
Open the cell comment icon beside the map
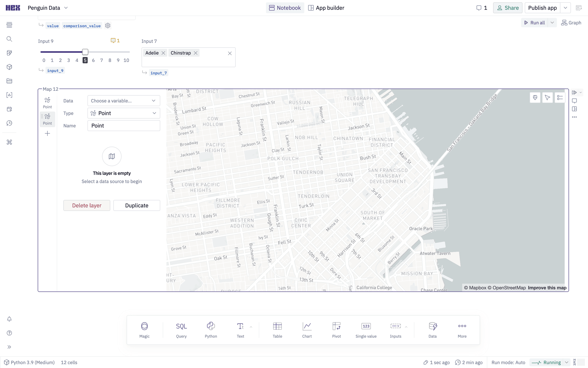(x=575, y=101)
